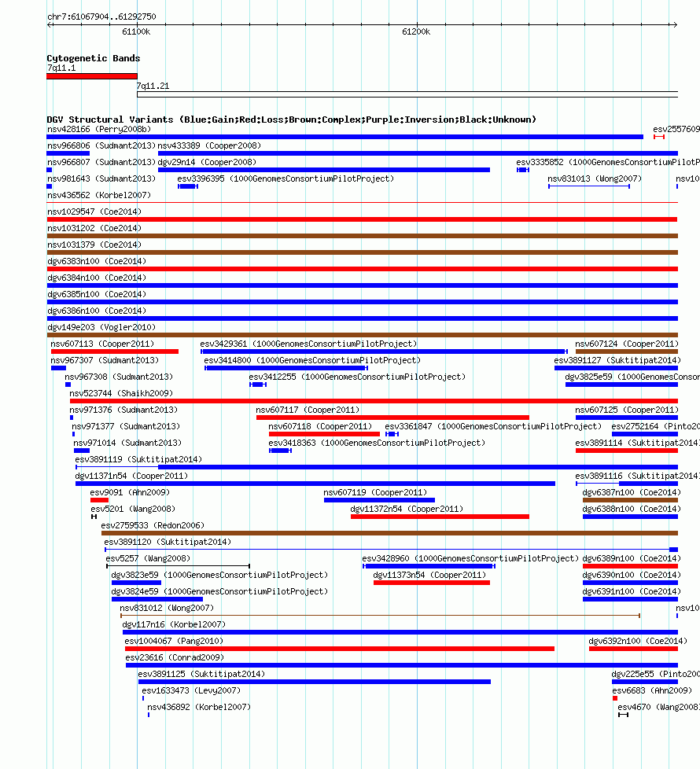Select the 7q11.21 cytogenetic band outline
Image resolution: width=700 pixels, height=769 pixels.
pos(407,94)
